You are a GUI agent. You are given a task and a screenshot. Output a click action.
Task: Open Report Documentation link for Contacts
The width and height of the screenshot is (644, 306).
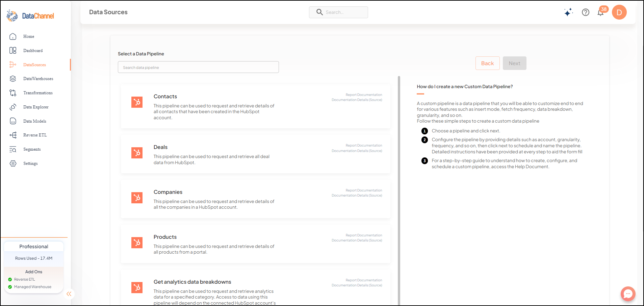click(364, 95)
